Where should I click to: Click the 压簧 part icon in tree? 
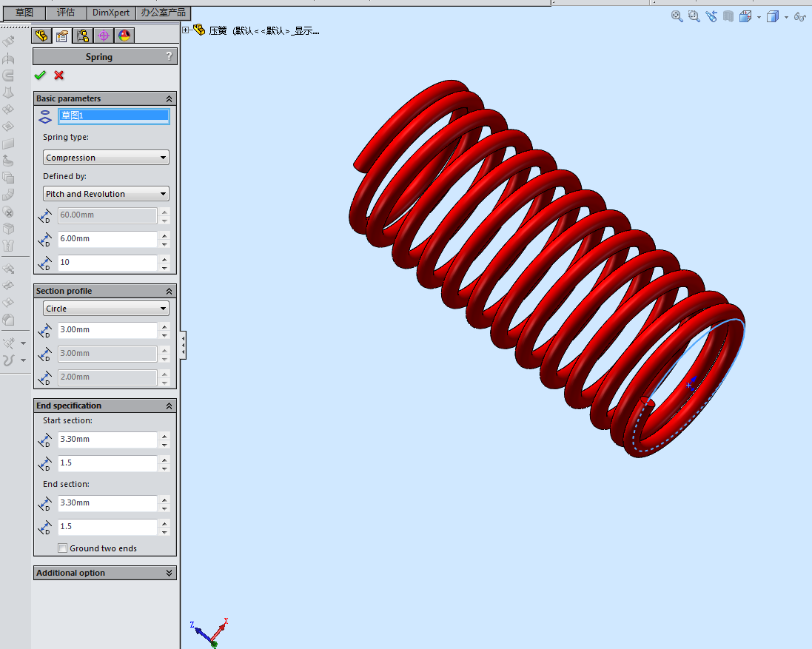199,30
